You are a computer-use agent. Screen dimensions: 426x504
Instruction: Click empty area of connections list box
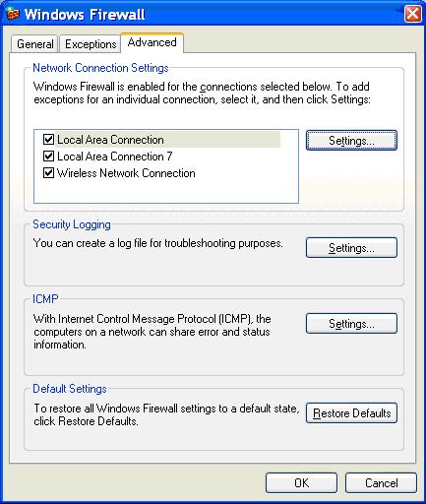166,192
